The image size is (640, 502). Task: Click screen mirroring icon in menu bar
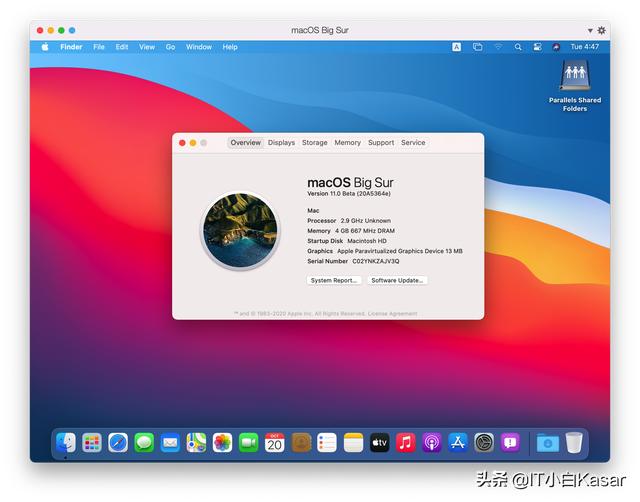pos(478,47)
